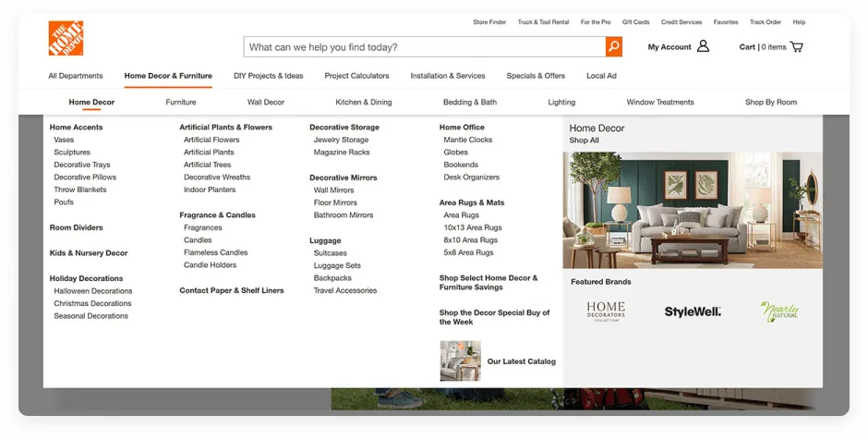
Task: Select the StyleWell brand logo
Action: click(x=693, y=312)
